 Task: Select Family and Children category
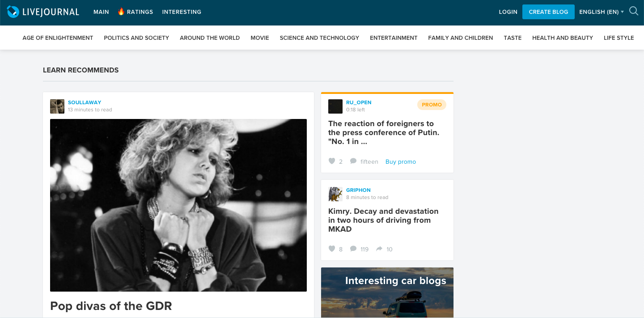click(x=461, y=38)
